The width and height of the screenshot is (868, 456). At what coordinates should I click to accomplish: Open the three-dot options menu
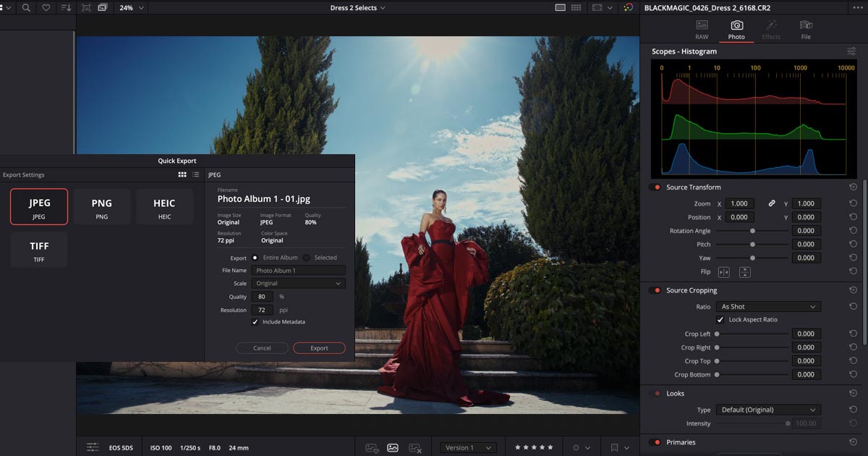(x=857, y=7)
